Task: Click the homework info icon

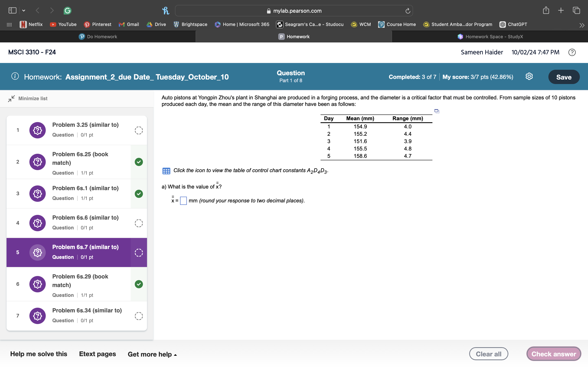Action: (x=15, y=76)
